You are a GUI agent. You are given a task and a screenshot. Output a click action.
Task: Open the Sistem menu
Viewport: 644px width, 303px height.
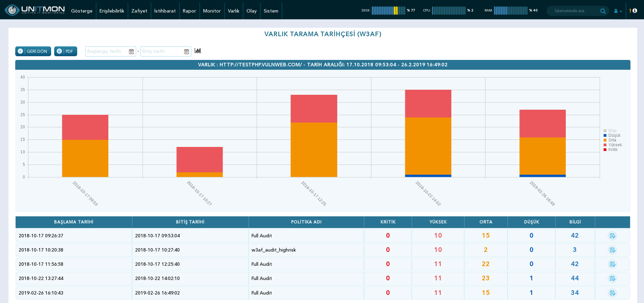[x=271, y=11]
